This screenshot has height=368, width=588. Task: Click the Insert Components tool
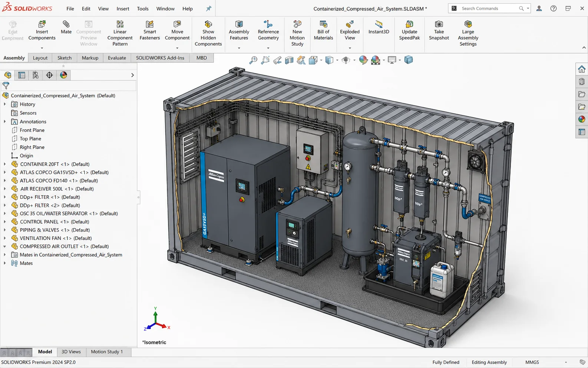[42, 30]
